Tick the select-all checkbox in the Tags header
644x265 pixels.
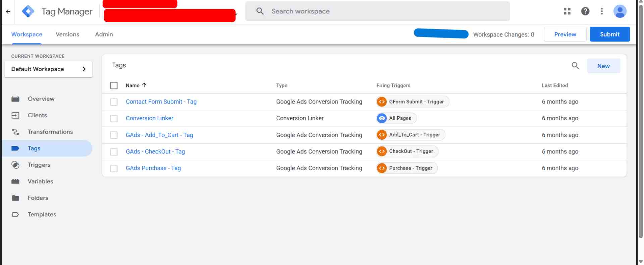114,85
